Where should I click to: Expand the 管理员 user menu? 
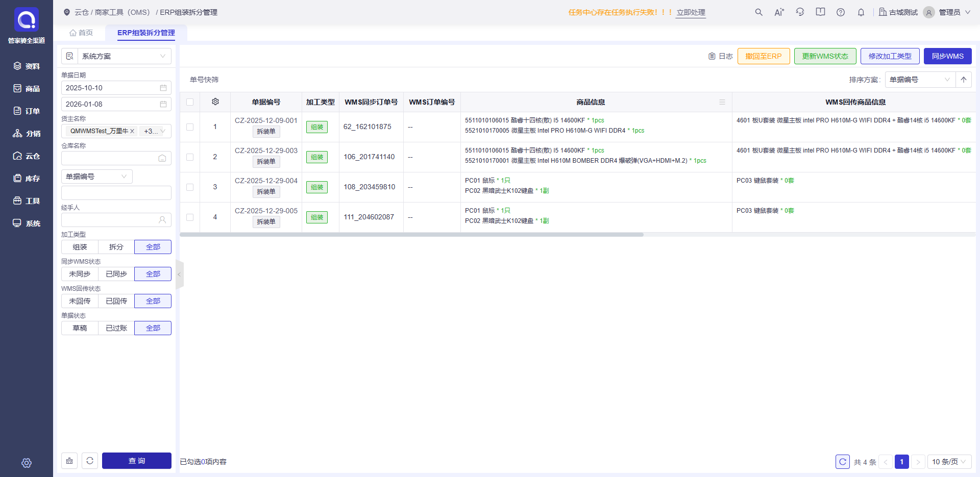point(947,12)
